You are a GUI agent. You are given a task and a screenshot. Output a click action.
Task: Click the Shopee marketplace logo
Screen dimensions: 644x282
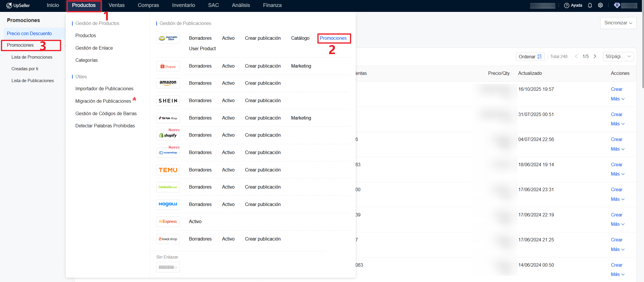coord(168,66)
